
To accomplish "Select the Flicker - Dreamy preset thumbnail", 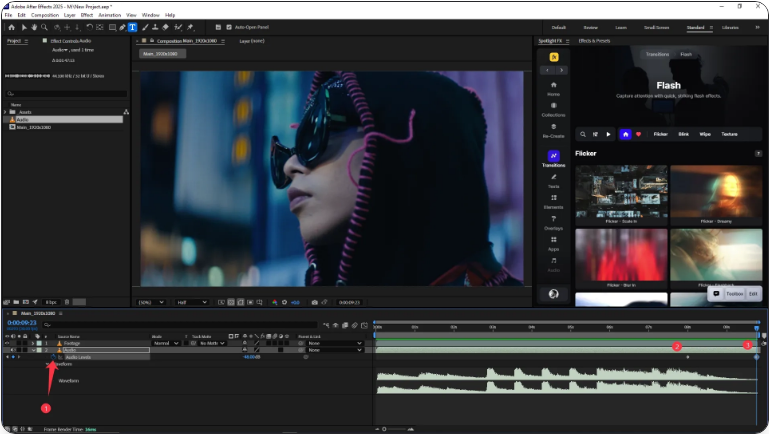I will coord(714,192).
